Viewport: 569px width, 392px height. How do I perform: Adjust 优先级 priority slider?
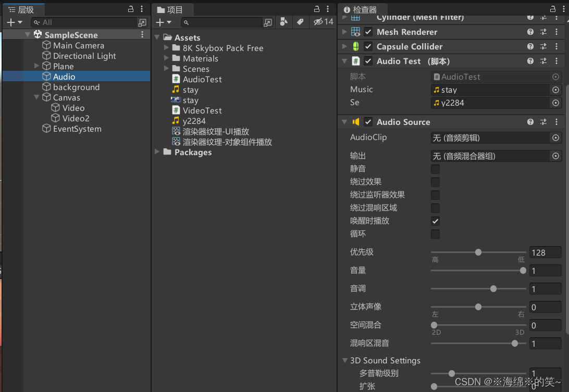coord(478,252)
